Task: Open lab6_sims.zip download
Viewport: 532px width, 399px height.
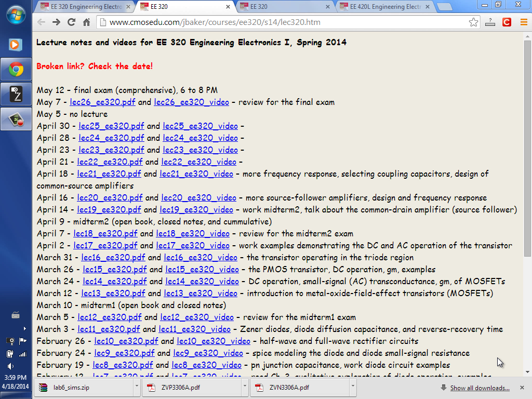Action: point(85,388)
